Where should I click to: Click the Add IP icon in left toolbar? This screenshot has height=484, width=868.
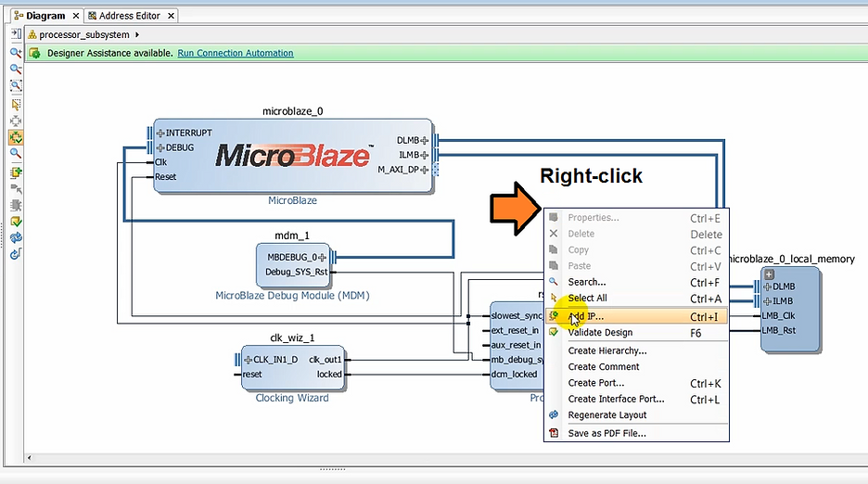click(16, 172)
